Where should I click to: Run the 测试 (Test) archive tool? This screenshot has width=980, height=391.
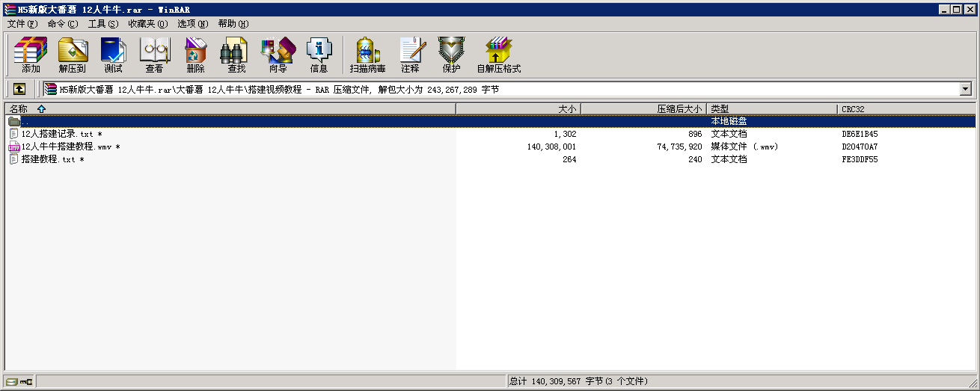coord(113,55)
